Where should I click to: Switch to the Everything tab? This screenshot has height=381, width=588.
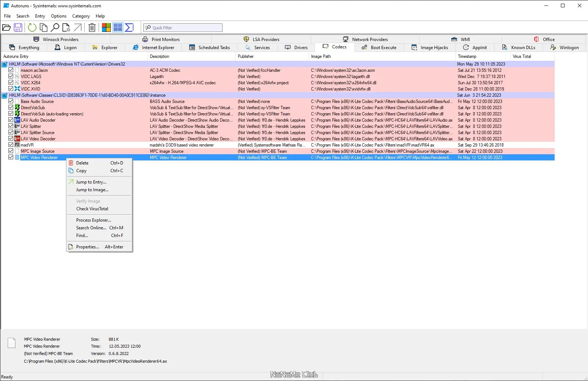pyautogui.click(x=24, y=48)
